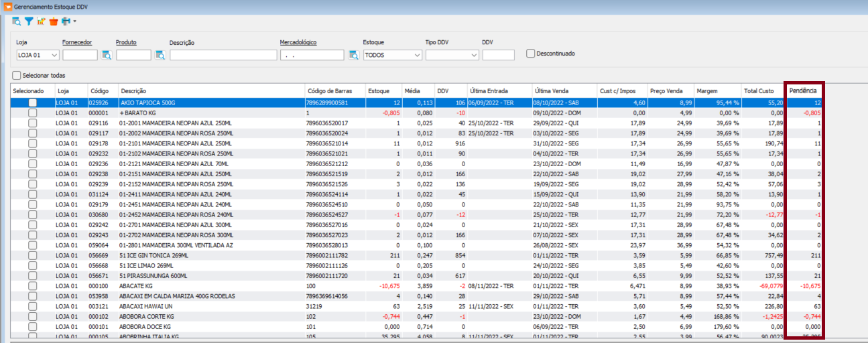Open Mercadológico lookup search icon

pyautogui.click(x=354, y=55)
